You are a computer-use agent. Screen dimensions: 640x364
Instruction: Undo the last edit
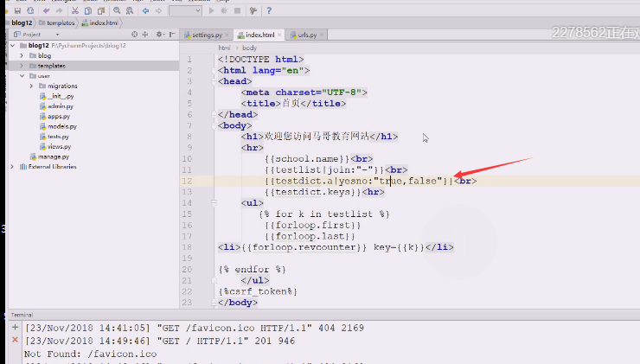(46, 10)
